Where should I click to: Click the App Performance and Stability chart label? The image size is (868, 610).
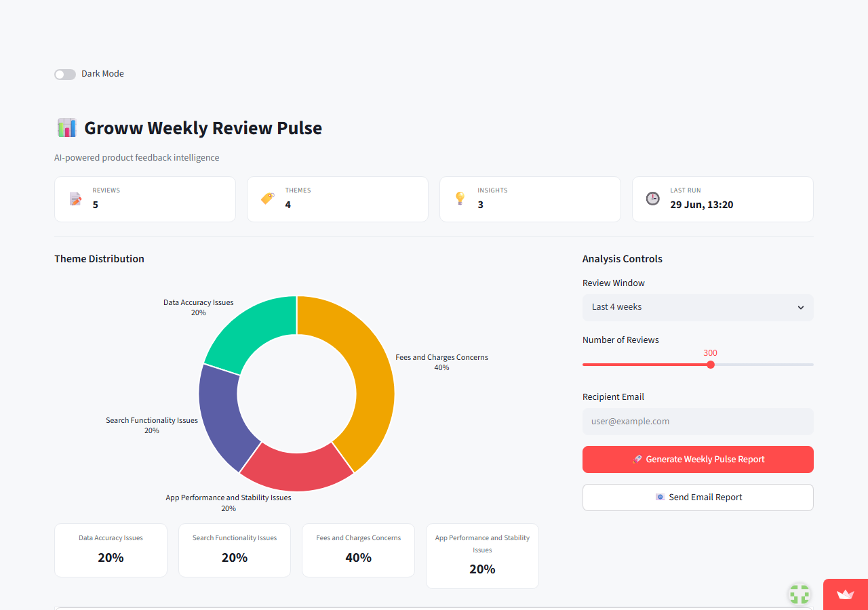pyautogui.click(x=229, y=503)
